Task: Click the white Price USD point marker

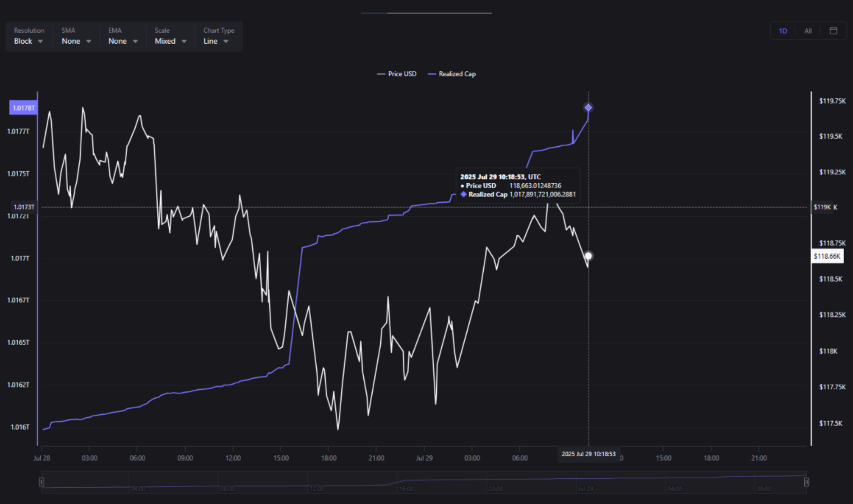Action: pyautogui.click(x=588, y=256)
